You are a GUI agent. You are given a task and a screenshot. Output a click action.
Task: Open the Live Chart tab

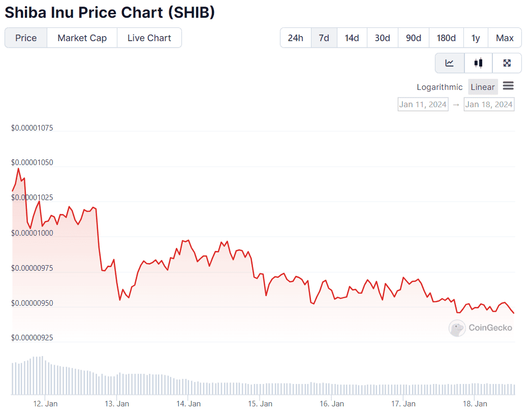(149, 38)
